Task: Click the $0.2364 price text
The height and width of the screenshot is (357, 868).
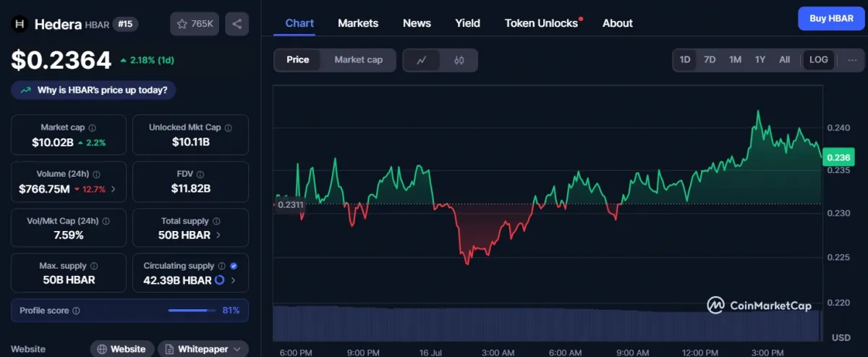Action: (61, 60)
